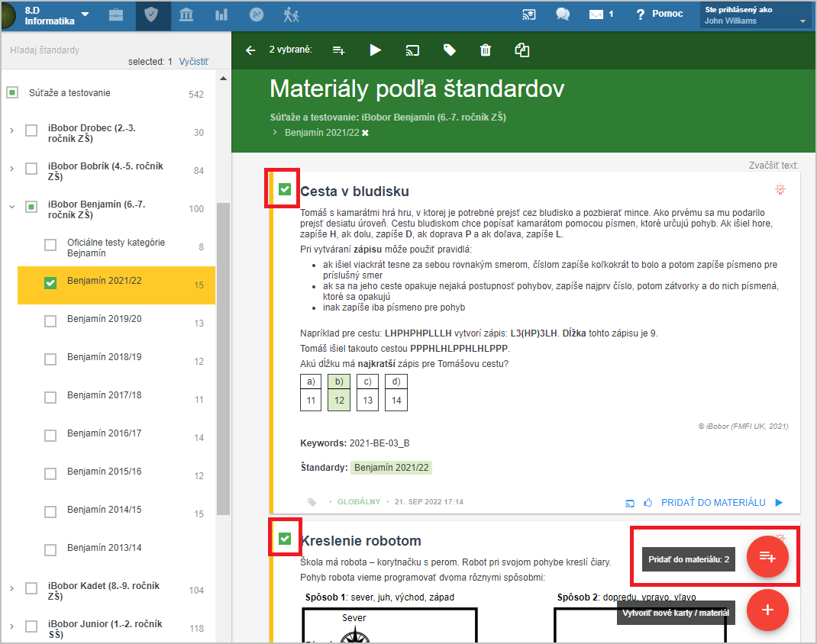The height and width of the screenshot is (644, 817).
Task: Click scroll-up arrow of standards list
Action: [224, 79]
